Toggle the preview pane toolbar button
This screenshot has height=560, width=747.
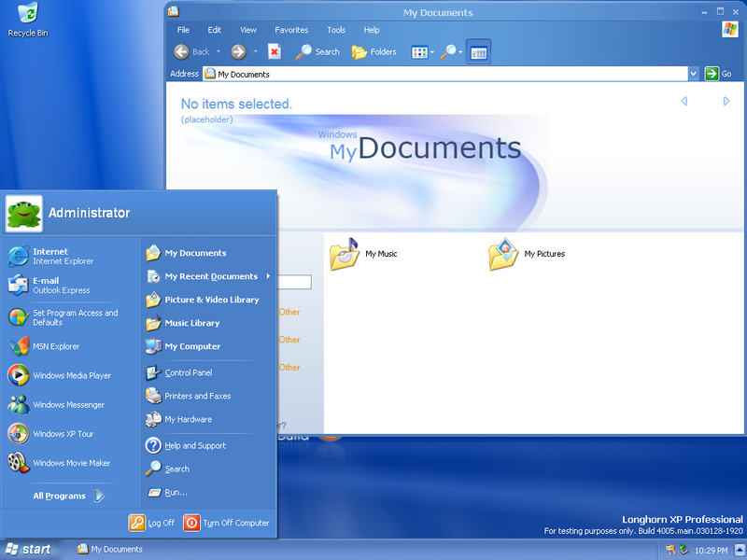(478, 52)
